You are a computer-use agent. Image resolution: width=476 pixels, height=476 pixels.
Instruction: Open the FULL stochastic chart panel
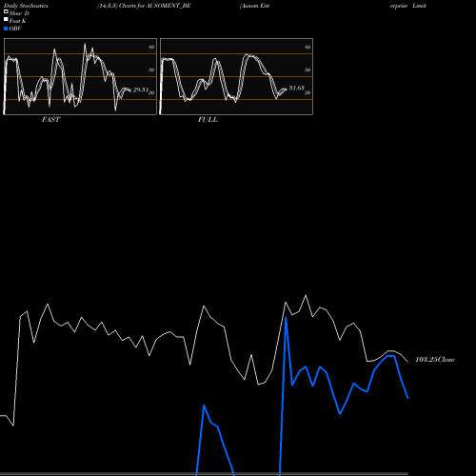pos(236,76)
